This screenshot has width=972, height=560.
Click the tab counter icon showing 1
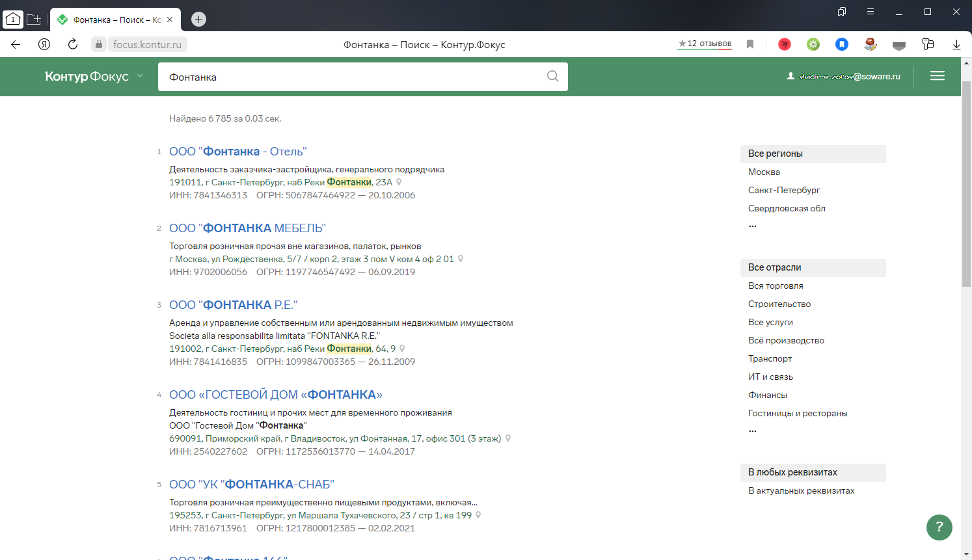13,20
